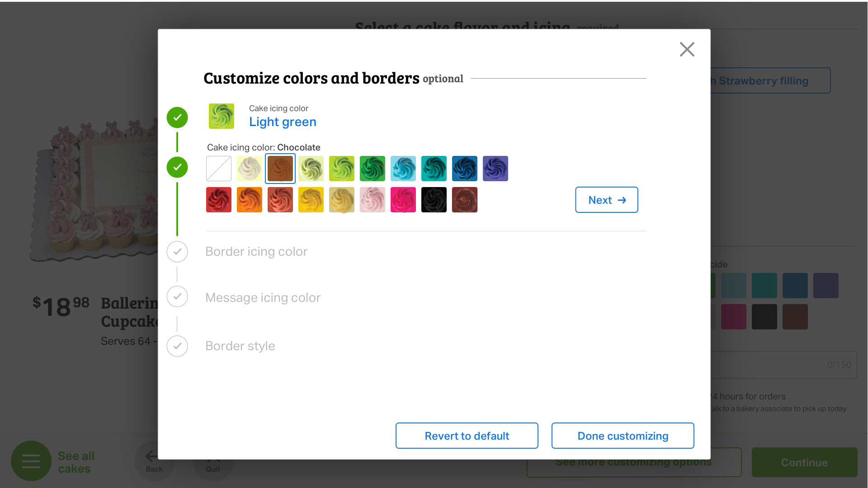The image size is (868, 488).
Task: Close the customize colors dialog
Action: [687, 49]
